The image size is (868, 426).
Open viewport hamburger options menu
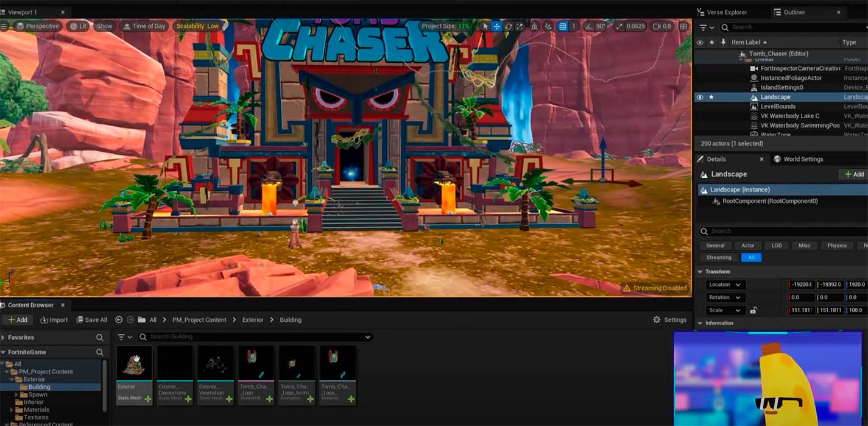click(4, 26)
